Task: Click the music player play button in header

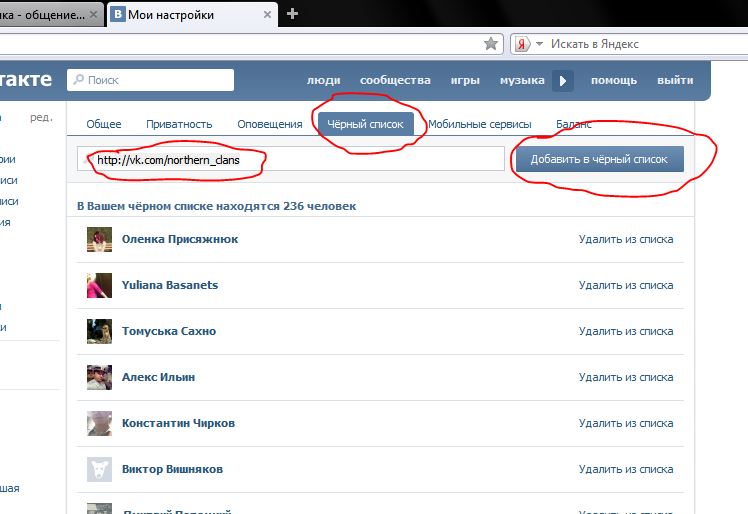Action: coord(563,81)
